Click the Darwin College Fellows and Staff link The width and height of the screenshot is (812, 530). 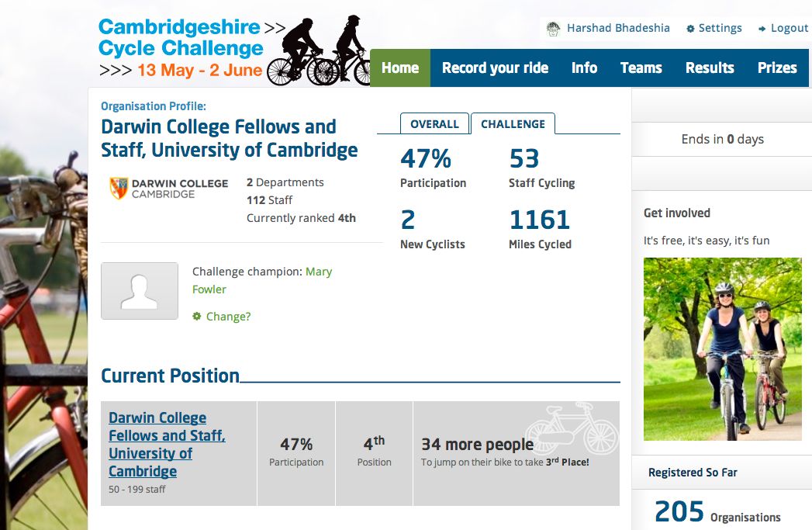pos(167,445)
